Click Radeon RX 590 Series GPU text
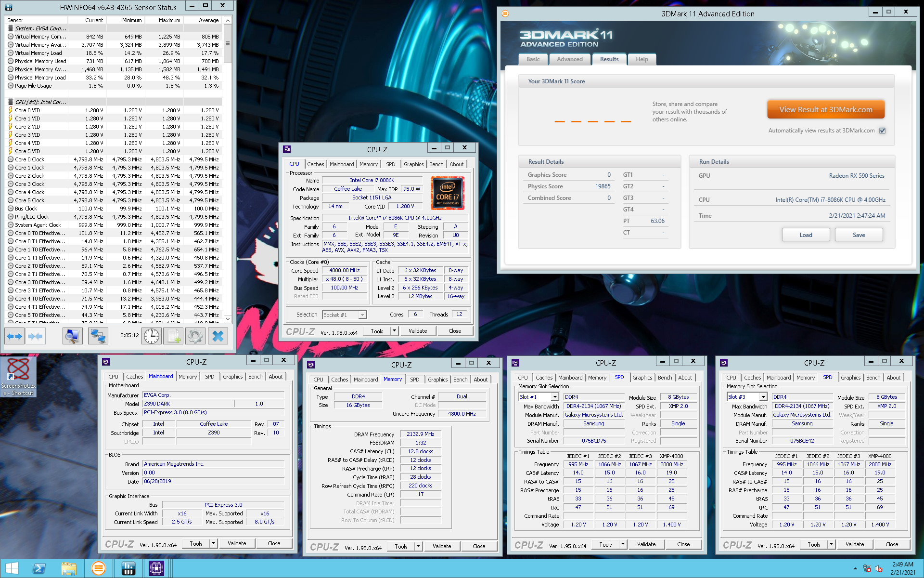924x578 pixels. (857, 176)
